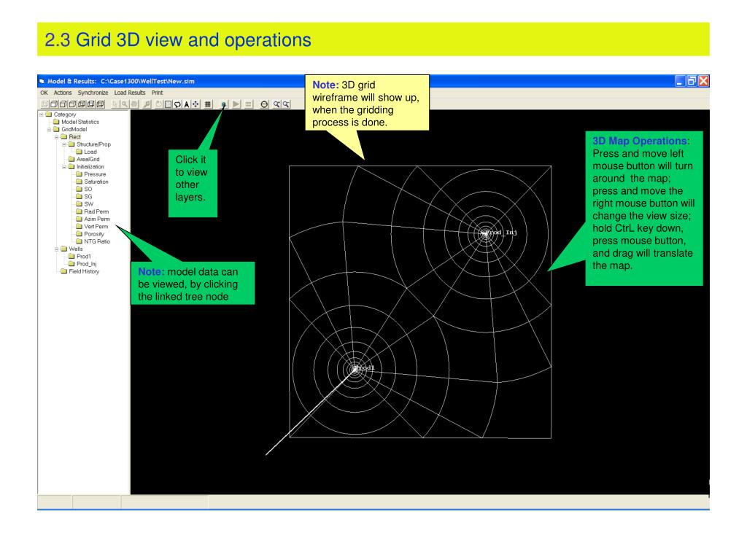The width and height of the screenshot is (747, 560).
Task: Click the leftmost 3D box view icon
Action: pyautogui.click(x=45, y=104)
